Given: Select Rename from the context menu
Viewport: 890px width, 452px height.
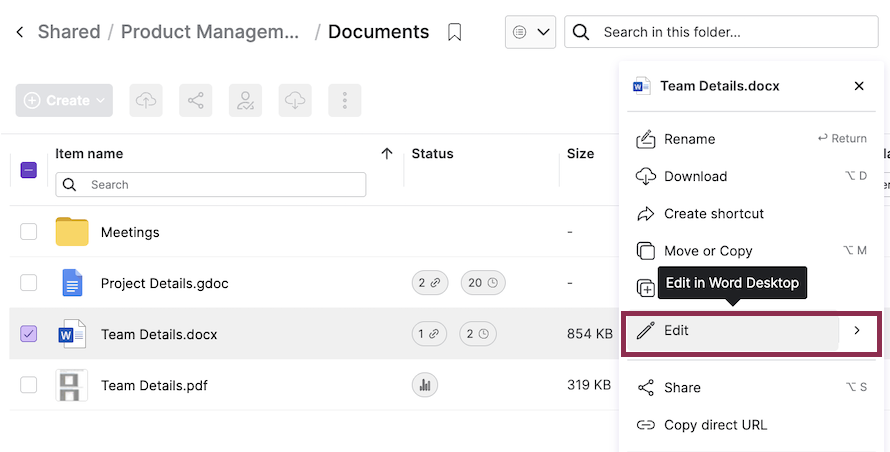Looking at the screenshot, I should coord(689,139).
